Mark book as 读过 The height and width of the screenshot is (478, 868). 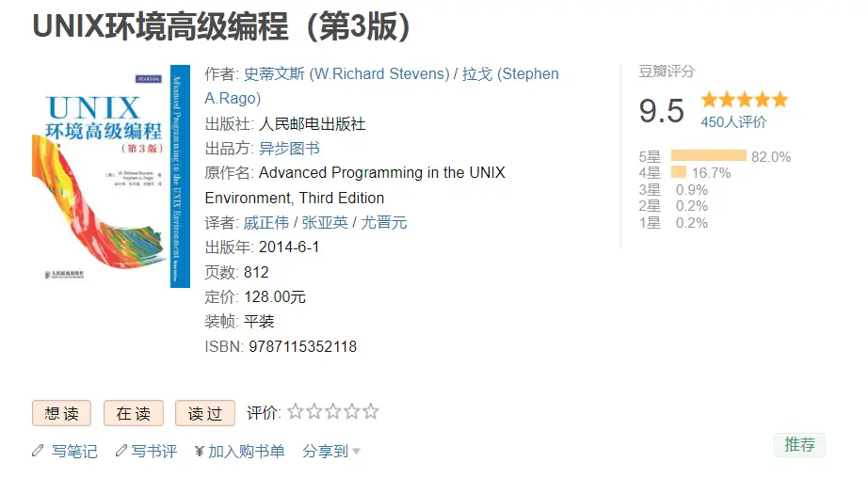tap(205, 413)
